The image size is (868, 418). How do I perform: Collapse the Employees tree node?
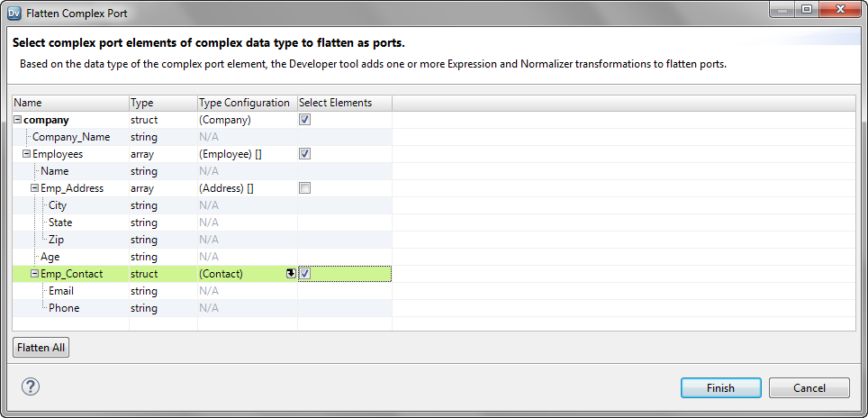coord(26,154)
